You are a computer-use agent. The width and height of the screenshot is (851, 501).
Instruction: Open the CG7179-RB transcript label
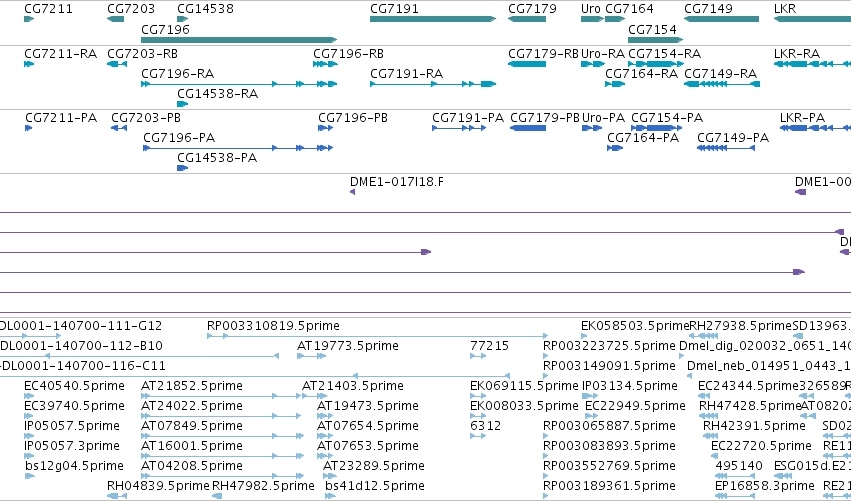point(543,54)
